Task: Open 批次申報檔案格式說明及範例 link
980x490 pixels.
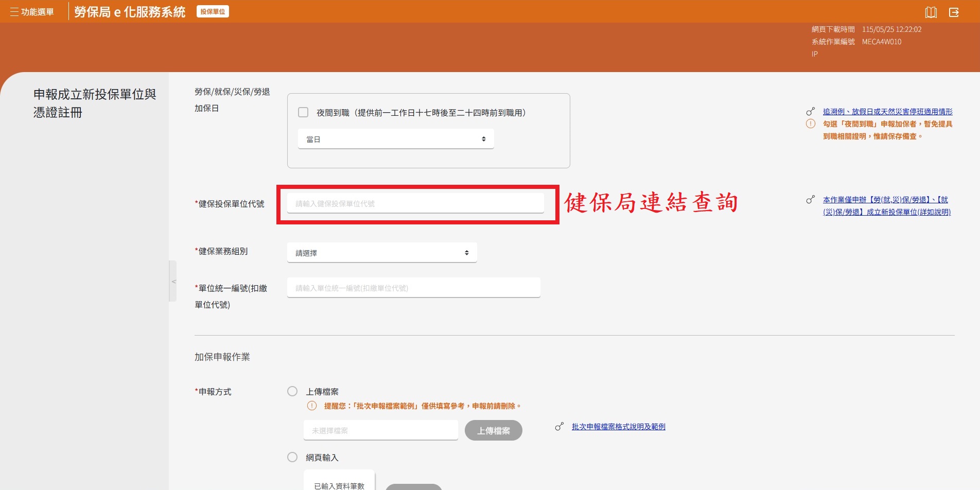Action: (618, 426)
